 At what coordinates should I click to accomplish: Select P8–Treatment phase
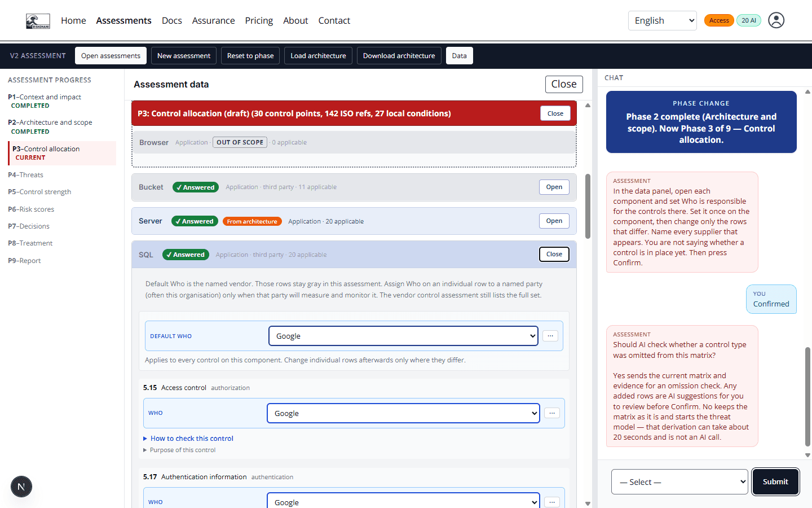(x=30, y=243)
